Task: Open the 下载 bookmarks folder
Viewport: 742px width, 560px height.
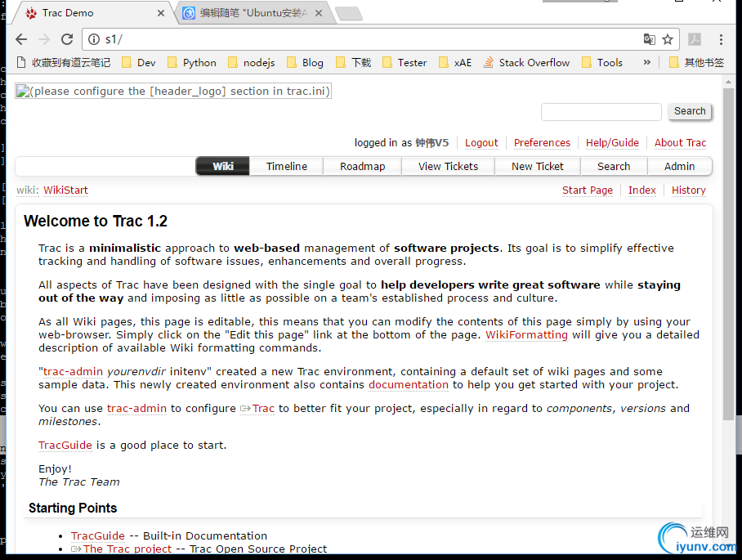Action: (x=354, y=62)
